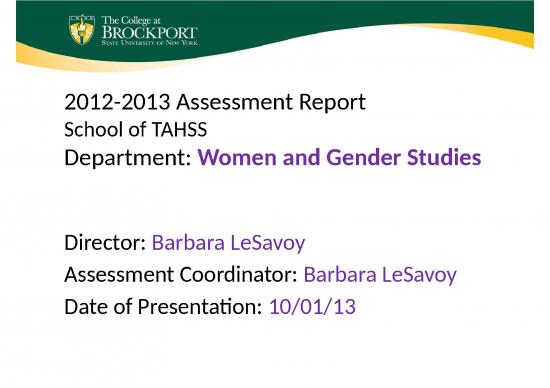Click 'Barbara LeSavoy' after Assessment Coordinator
The width and height of the screenshot is (550, 388).
(380, 275)
